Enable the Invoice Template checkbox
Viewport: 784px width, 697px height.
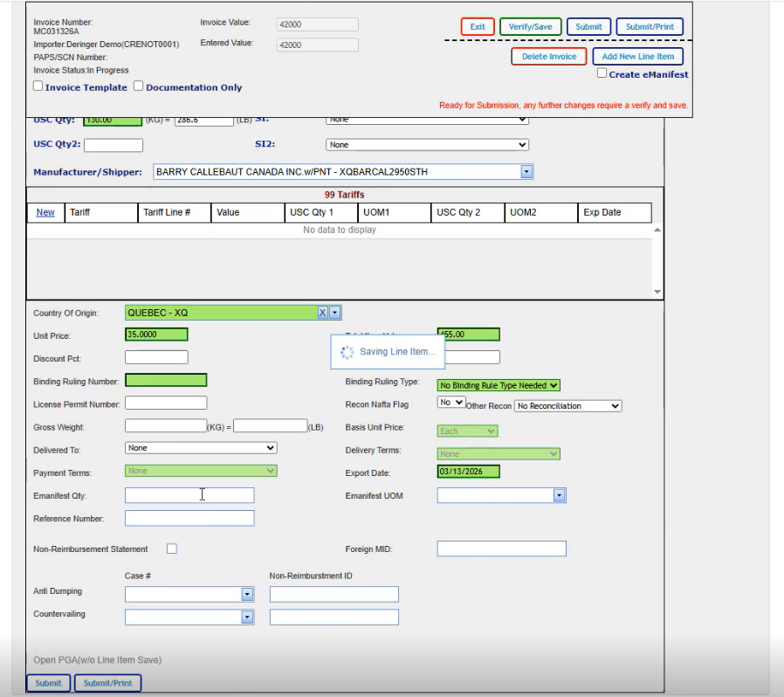[x=38, y=86]
